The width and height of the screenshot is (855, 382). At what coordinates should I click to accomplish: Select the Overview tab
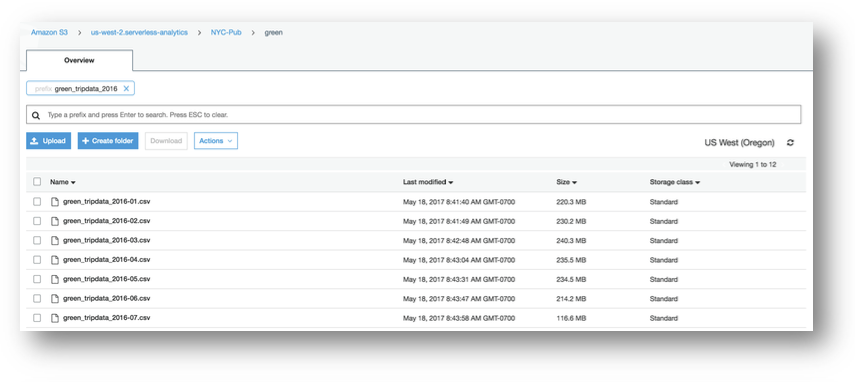[79, 60]
